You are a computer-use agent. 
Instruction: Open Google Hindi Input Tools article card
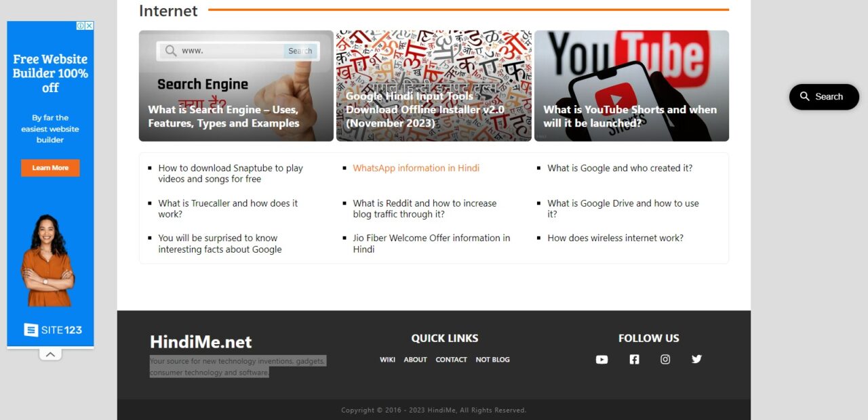pyautogui.click(x=434, y=86)
